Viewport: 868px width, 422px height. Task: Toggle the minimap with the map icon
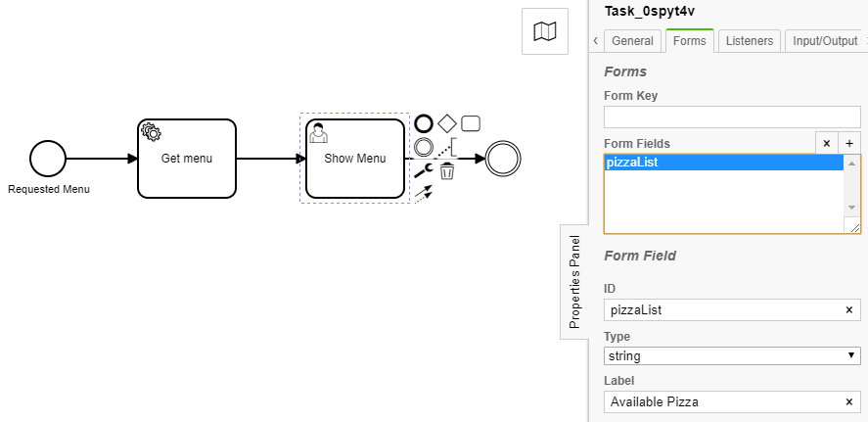pos(545,31)
